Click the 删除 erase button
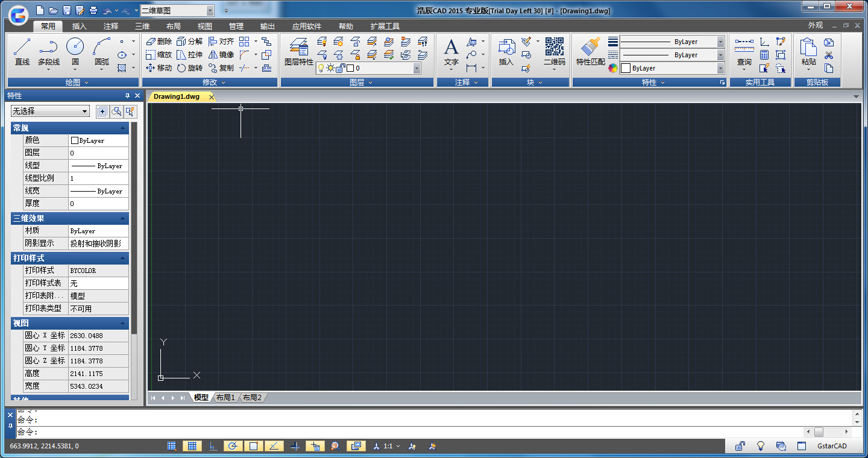This screenshot has height=458, width=868. [159, 42]
